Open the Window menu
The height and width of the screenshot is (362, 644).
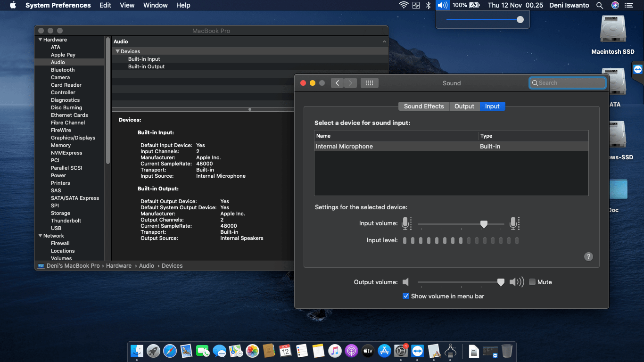pyautogui.click(x=155, y=5)
